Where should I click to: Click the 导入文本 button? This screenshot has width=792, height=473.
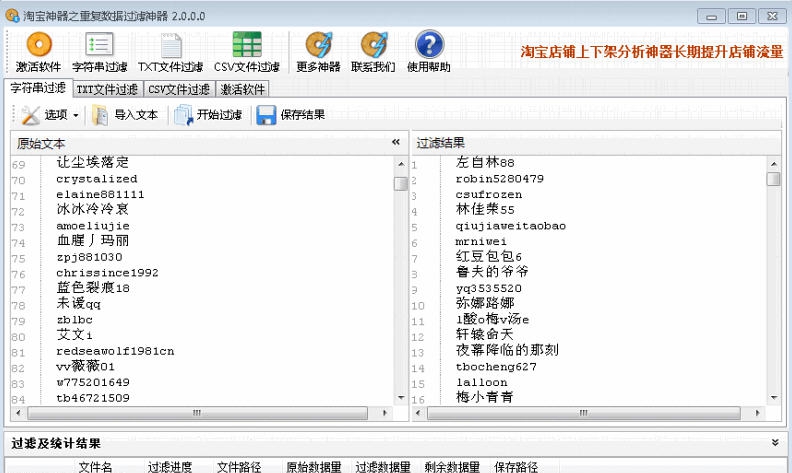125,115
